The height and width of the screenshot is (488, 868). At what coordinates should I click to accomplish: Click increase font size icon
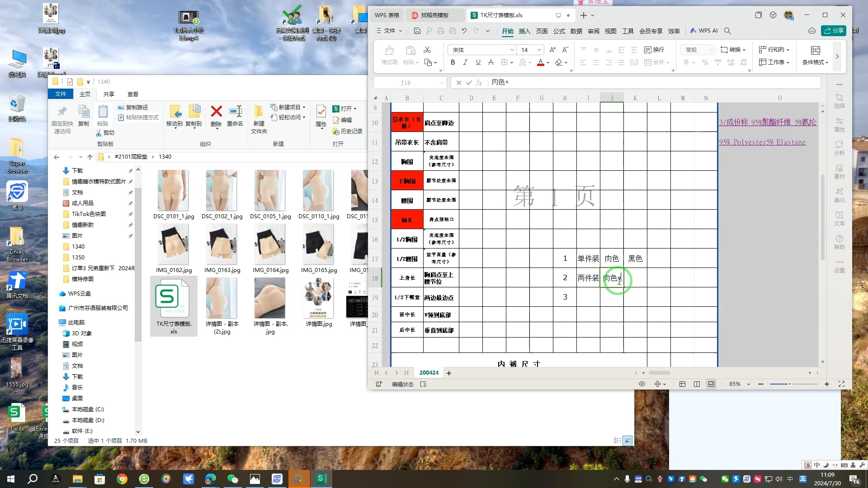(x=552, y=50)
